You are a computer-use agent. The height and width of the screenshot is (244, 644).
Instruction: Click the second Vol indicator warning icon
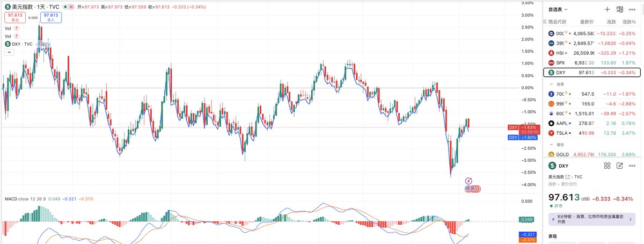click(17, 36)
